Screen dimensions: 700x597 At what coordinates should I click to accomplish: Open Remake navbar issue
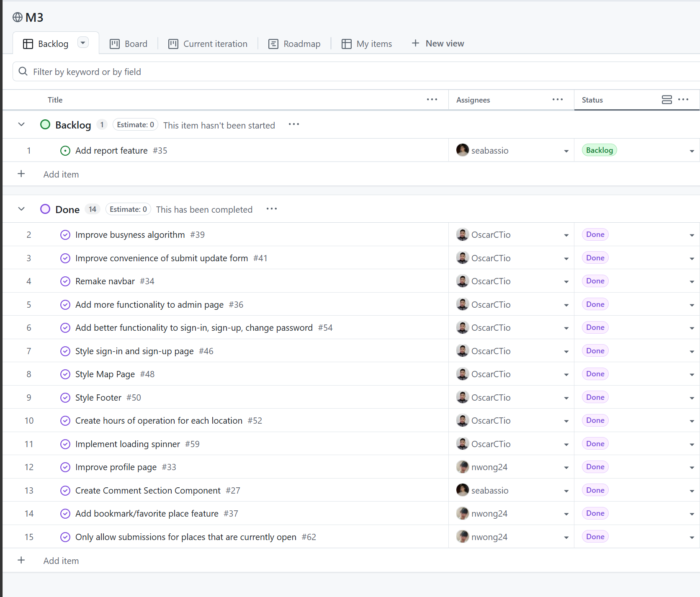click(105, 281)
